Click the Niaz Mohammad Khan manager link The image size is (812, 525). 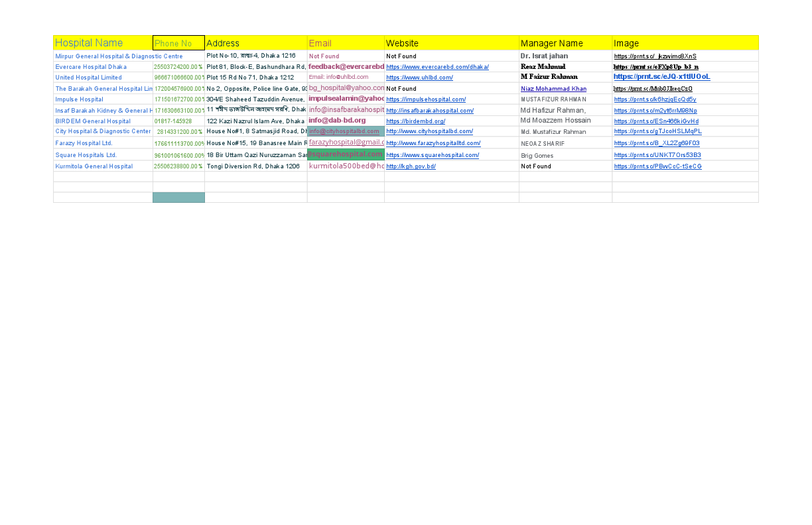coord(553,88)
